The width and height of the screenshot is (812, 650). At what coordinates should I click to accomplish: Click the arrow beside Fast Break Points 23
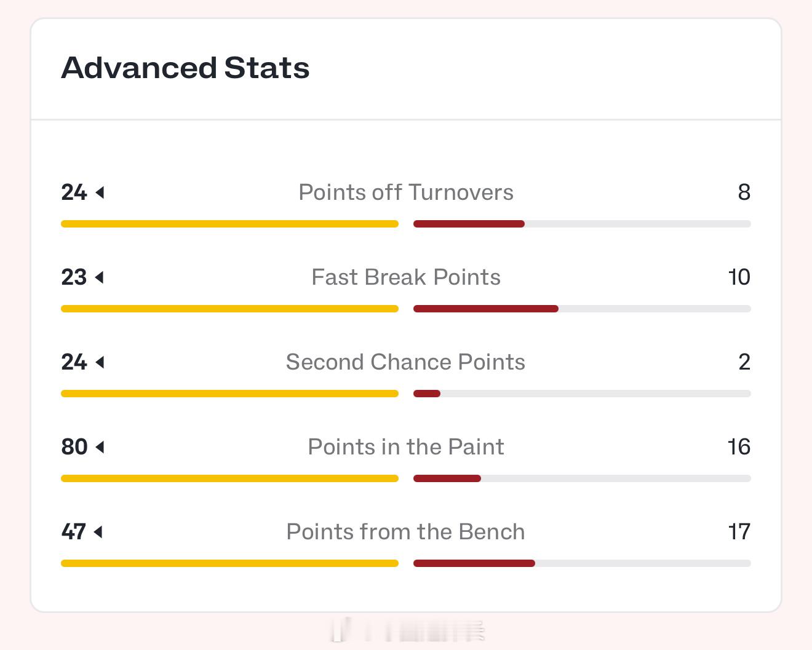(x=100, y=278)
